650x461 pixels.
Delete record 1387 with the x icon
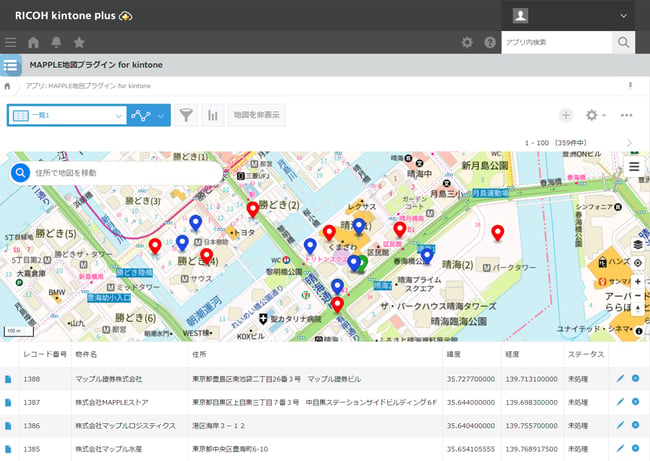point(635,401)
